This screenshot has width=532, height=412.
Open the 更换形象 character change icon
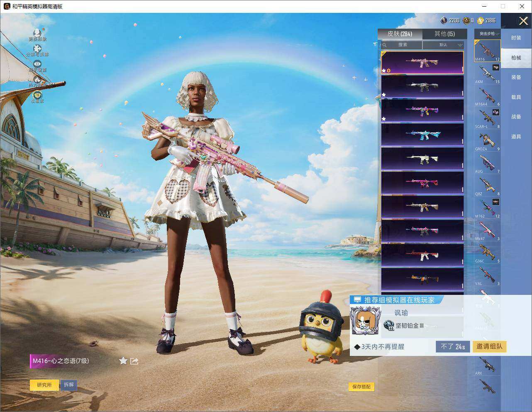click(37, 33)
